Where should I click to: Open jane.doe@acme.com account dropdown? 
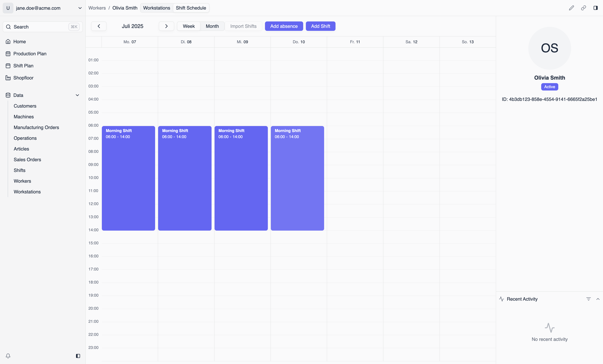point(80,8)
